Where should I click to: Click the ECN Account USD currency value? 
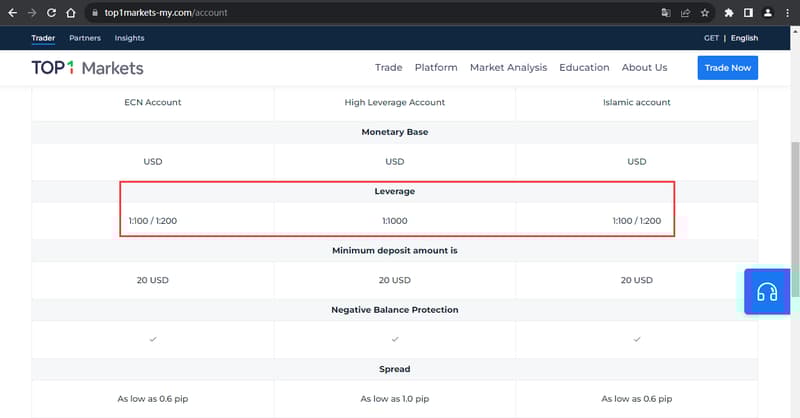pos(153,161)
